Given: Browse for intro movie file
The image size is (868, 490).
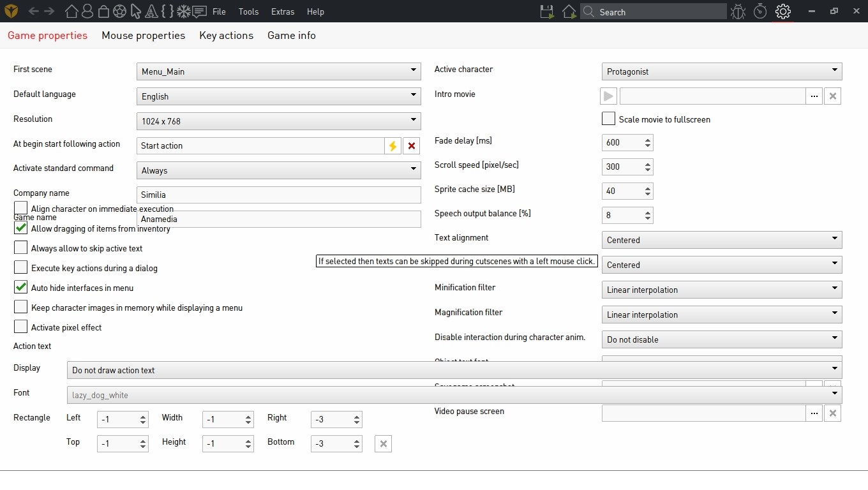Looking at the screenshot, I should pyautogui.click(x=814, y=96).
